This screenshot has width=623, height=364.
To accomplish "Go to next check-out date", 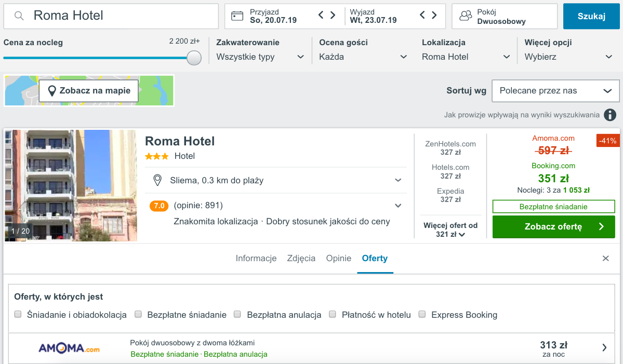I will pyautogui.click(x=434, y=15).
